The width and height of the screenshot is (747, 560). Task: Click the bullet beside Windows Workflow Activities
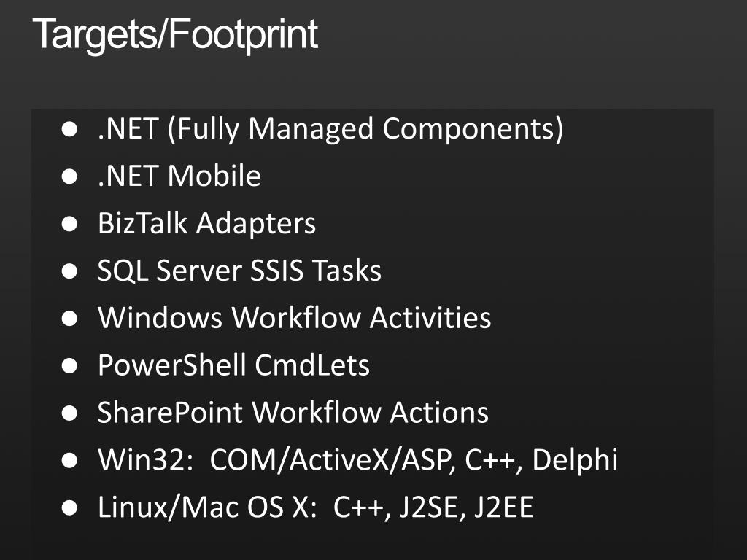click(69, 319)
